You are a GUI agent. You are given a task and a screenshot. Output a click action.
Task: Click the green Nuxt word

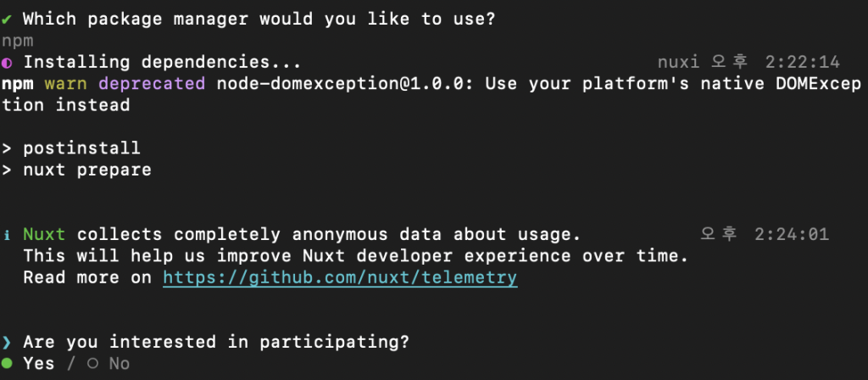click(x=44, y=234)
